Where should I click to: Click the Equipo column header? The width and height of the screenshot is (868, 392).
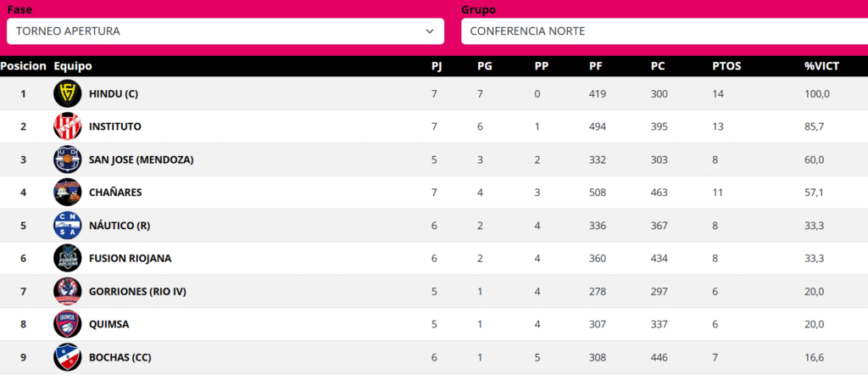point(73,66)
